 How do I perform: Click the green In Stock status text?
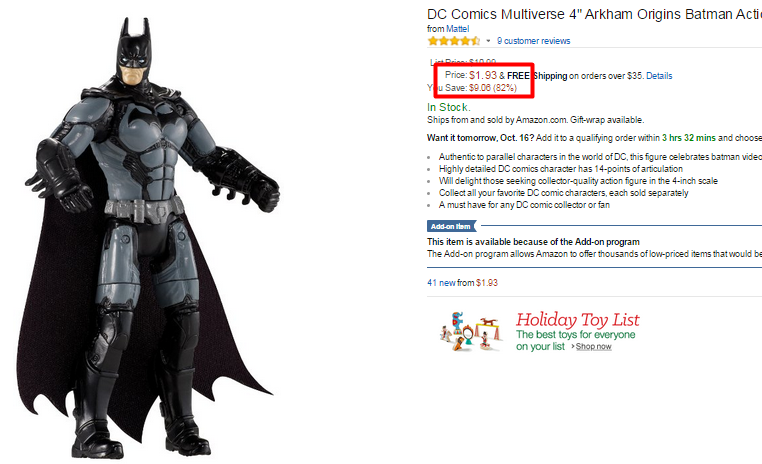[449, 107]
